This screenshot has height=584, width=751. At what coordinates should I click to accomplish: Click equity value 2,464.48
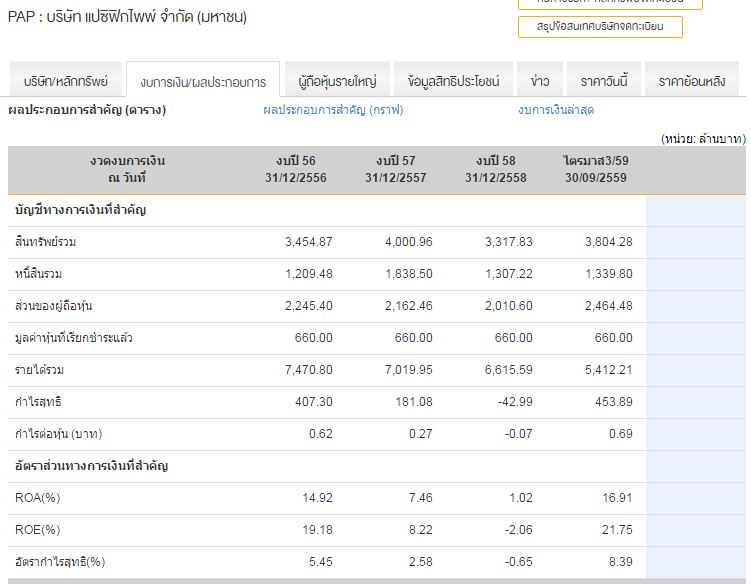[609, 306]
